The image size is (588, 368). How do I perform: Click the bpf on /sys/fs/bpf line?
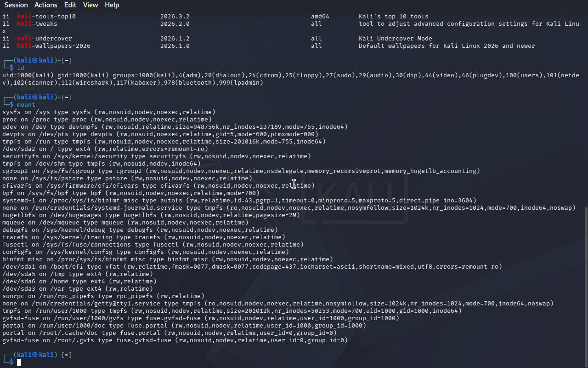(131, 193)
